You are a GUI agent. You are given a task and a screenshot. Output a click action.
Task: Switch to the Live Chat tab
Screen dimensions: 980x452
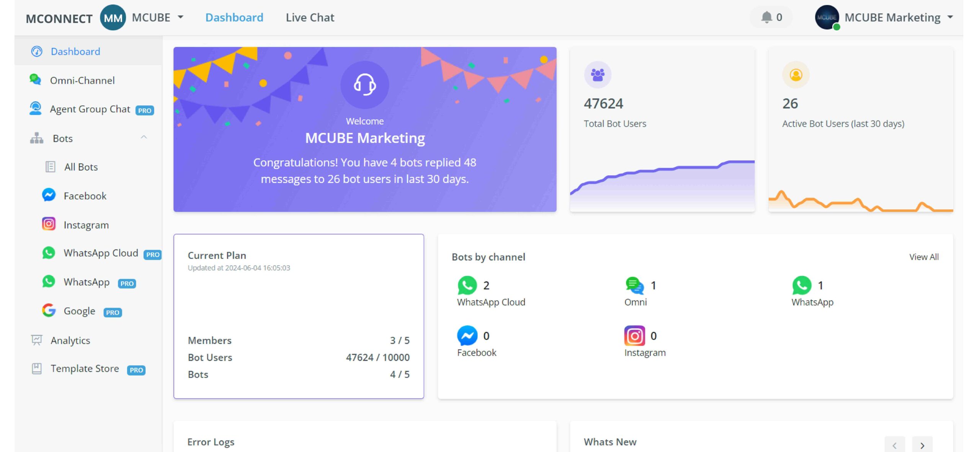click(x=310, y=17)
